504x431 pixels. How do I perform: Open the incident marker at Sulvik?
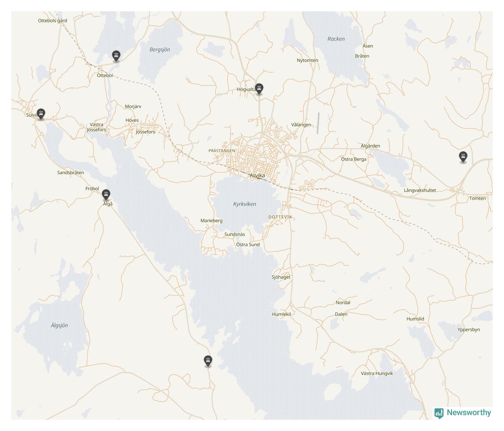coord(41,113)
